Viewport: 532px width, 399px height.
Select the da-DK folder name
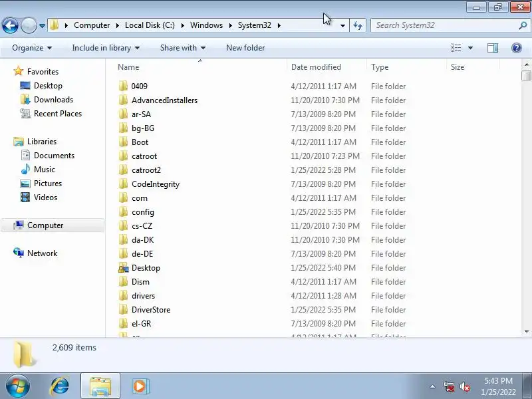click(142, 240)
